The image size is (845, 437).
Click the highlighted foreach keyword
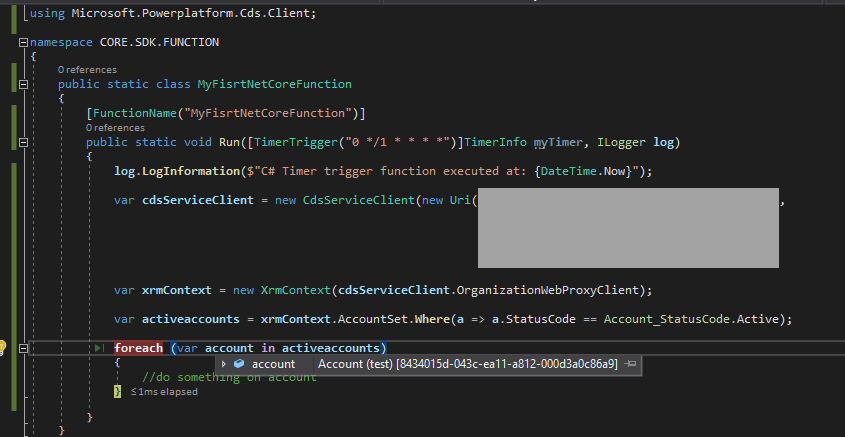(x=138, y=348)
